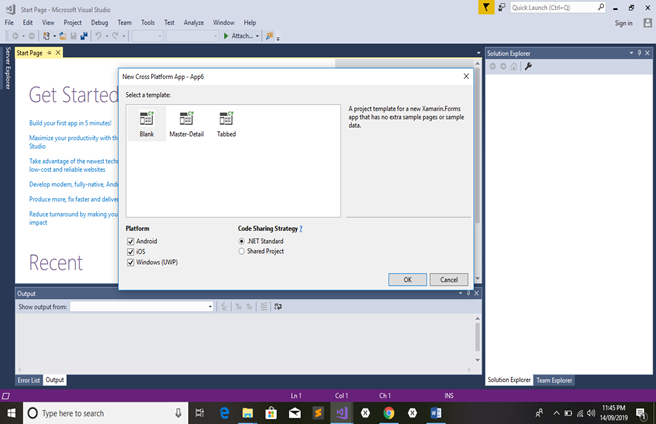The width and height of the screenshot is (656, 424).
Task: Open Microsoft Edge from the taskbar
Action: (225, 413)
